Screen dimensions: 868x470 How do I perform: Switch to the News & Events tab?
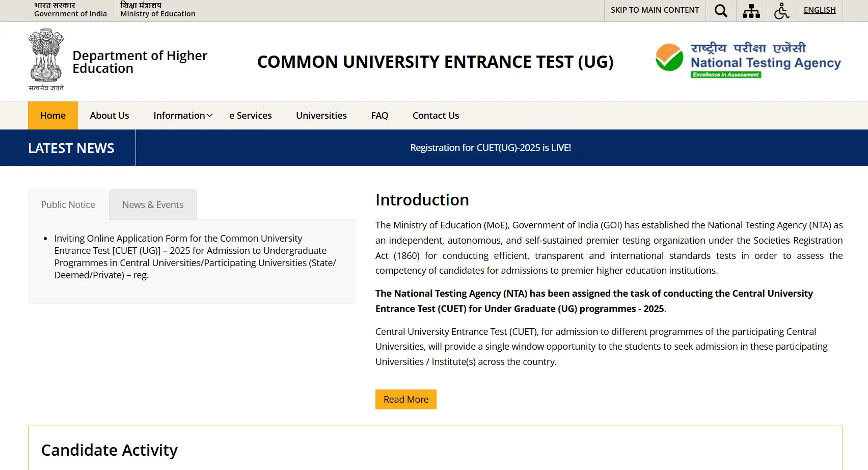pyautogui.click(x=153, y=204)
